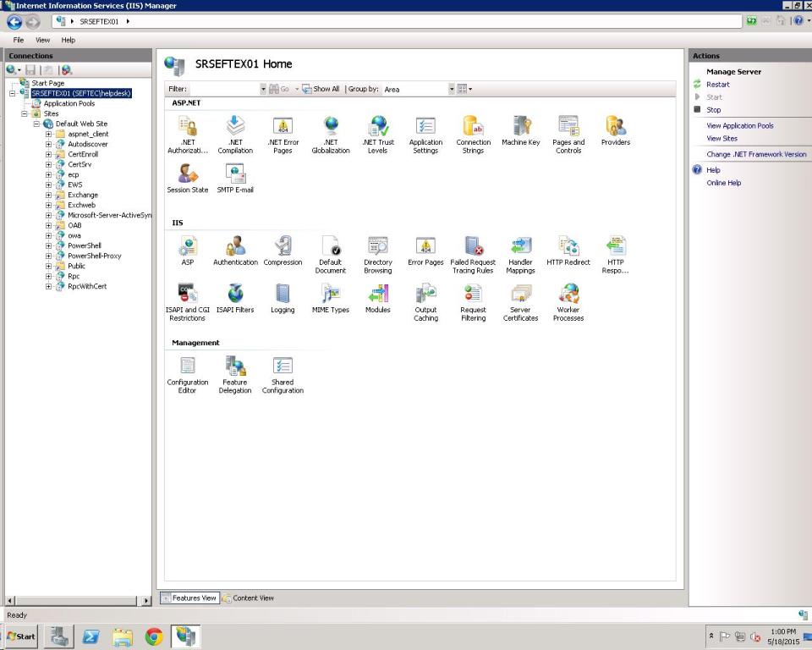Open Connection Strings feature
The width and height of the screenshot is (812, 650).
click(x=474, y=135)
